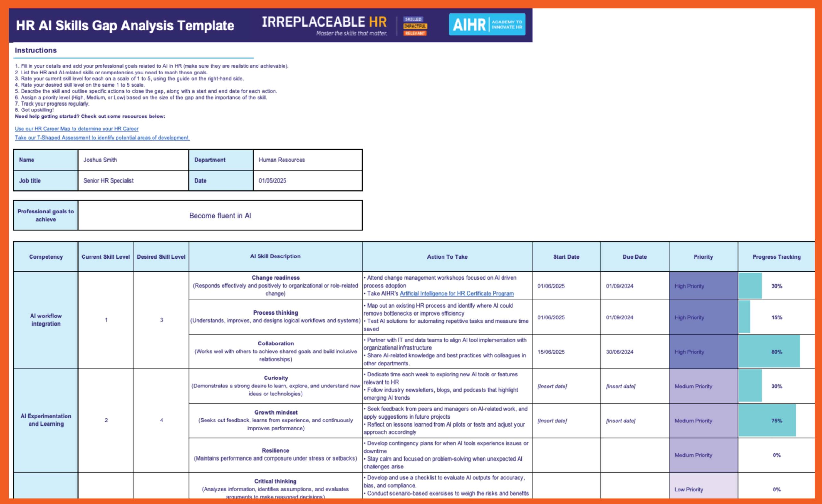Select the Department value Human Resources
This screenshot has height=504, width=822.
tap(308, 160)
